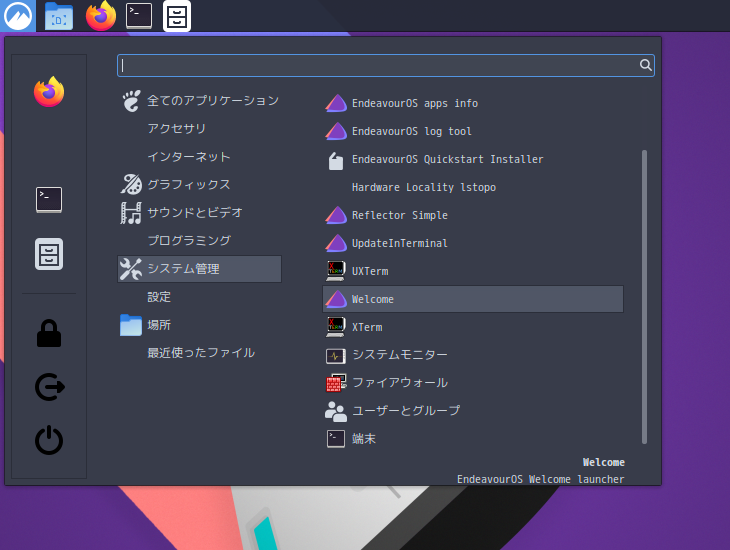Click the UpdateInTerminal icon
This screenshot has height=550, width=730.
(x=336, y=243)
